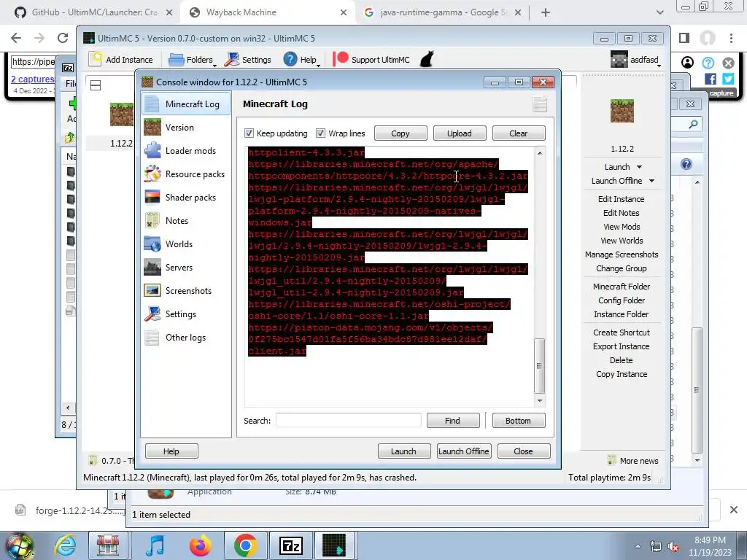Click More news link
747x560 pixels.
634,461
